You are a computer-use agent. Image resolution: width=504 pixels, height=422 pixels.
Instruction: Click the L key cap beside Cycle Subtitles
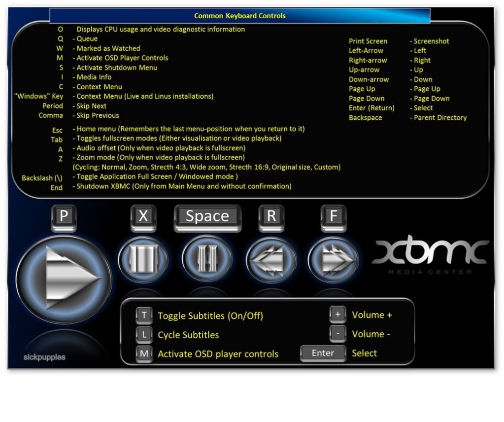pos(144,335)
